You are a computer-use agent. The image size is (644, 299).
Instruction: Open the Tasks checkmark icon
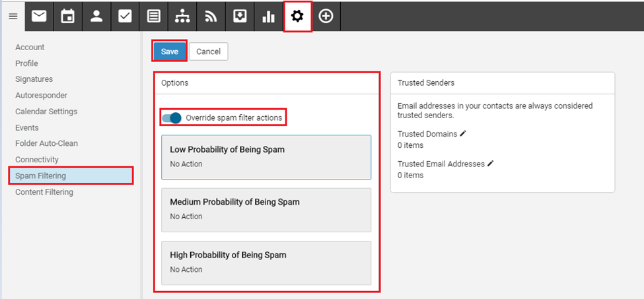coord(125,17)
